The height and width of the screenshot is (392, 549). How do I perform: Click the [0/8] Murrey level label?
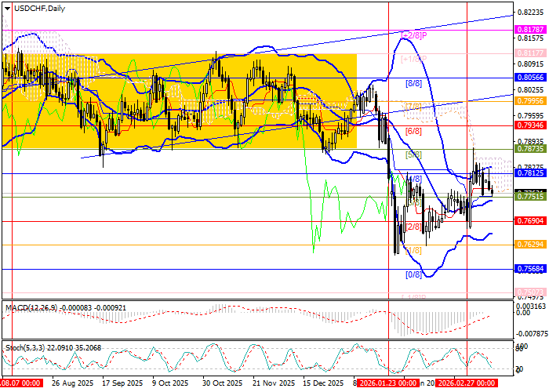413,275
